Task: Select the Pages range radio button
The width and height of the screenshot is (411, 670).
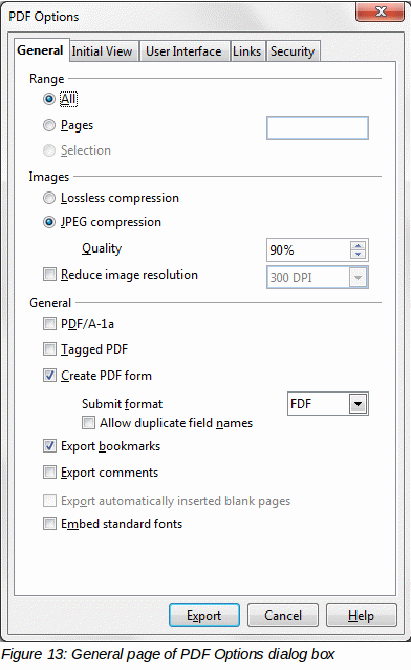Action: tap(50, 125)
